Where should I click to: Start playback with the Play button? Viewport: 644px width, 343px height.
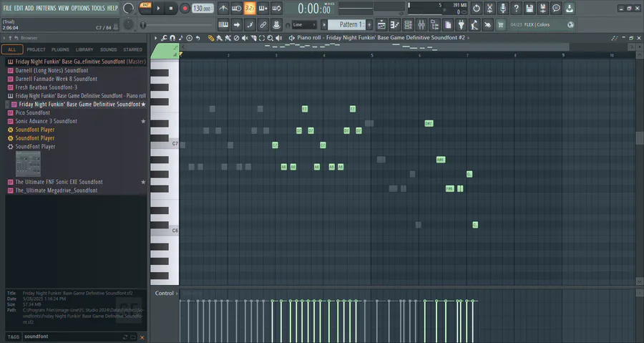click(x=158, y=8)
